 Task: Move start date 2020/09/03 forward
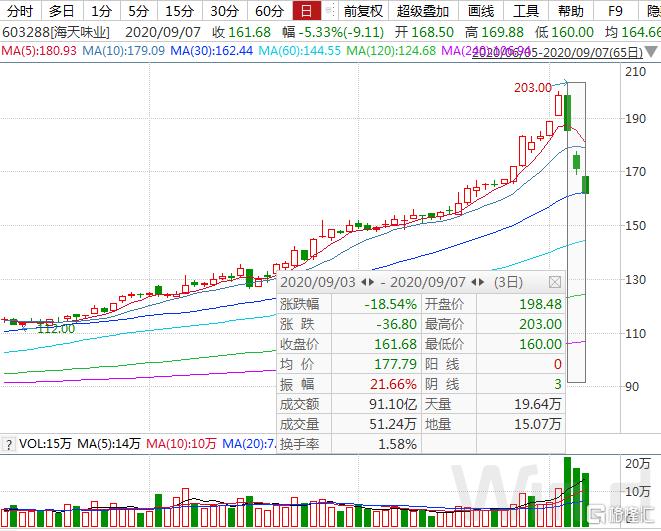[371, 282]
